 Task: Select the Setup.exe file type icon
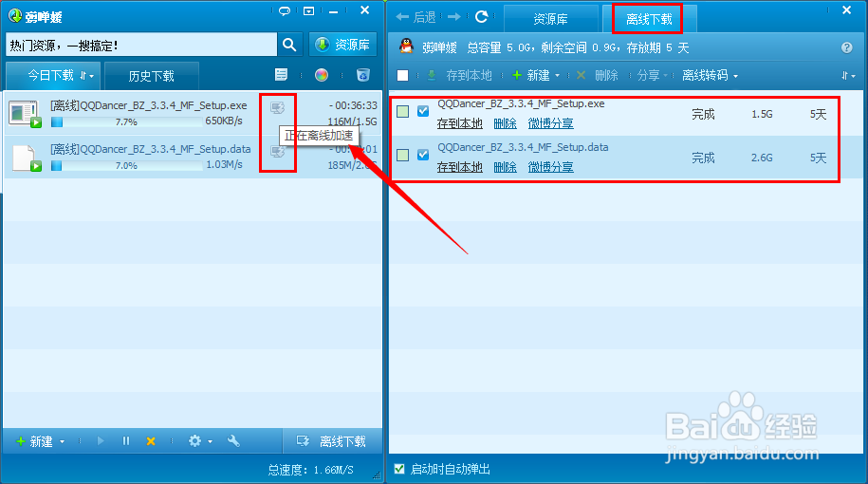coord(25,114)
